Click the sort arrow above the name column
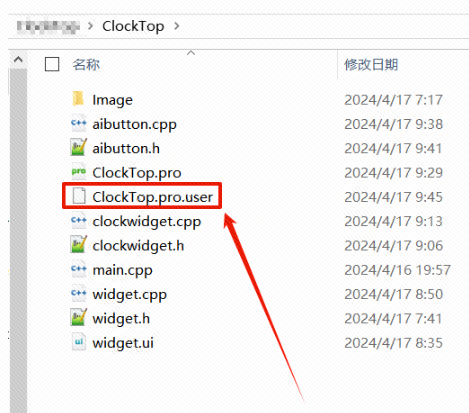The width and height of the screenshot is (469, 413). click(191, 53)
